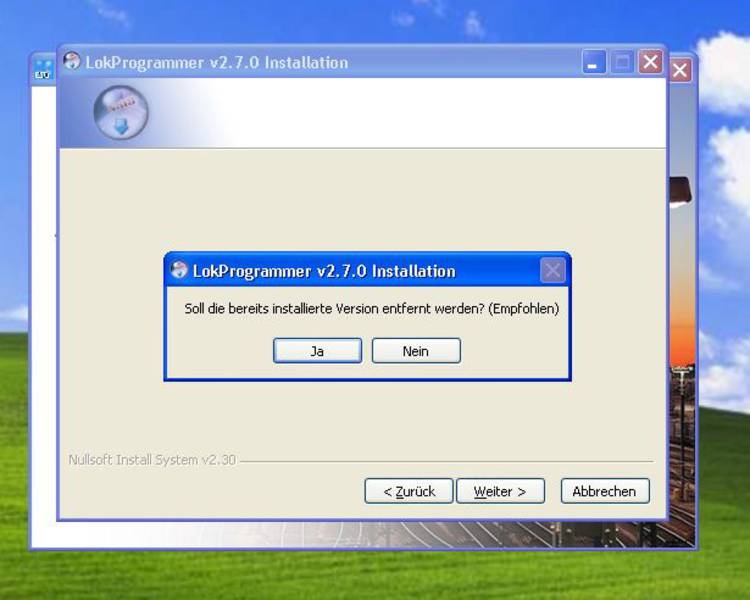Click the installer icon in main title bar
750x600 pixels.
coord(72,61)
